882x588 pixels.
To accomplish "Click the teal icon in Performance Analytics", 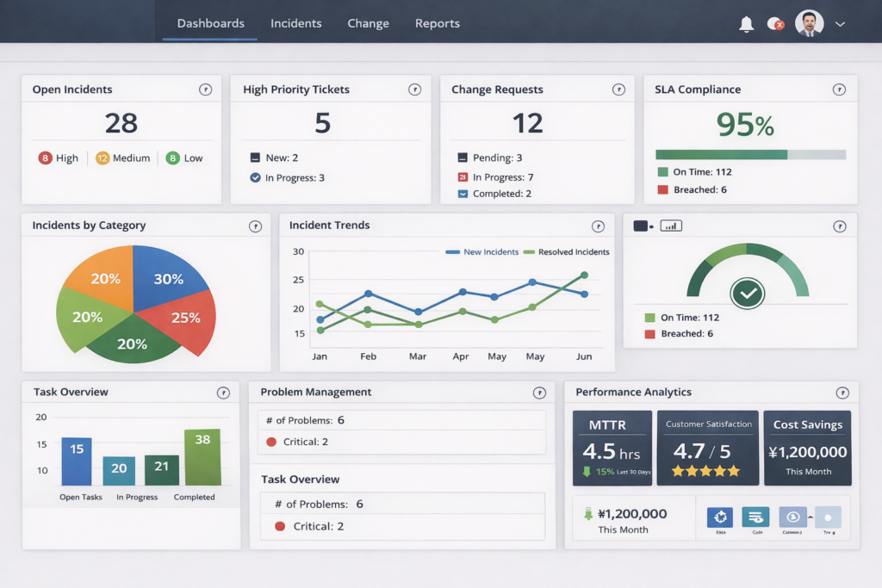I will point(755,517).
